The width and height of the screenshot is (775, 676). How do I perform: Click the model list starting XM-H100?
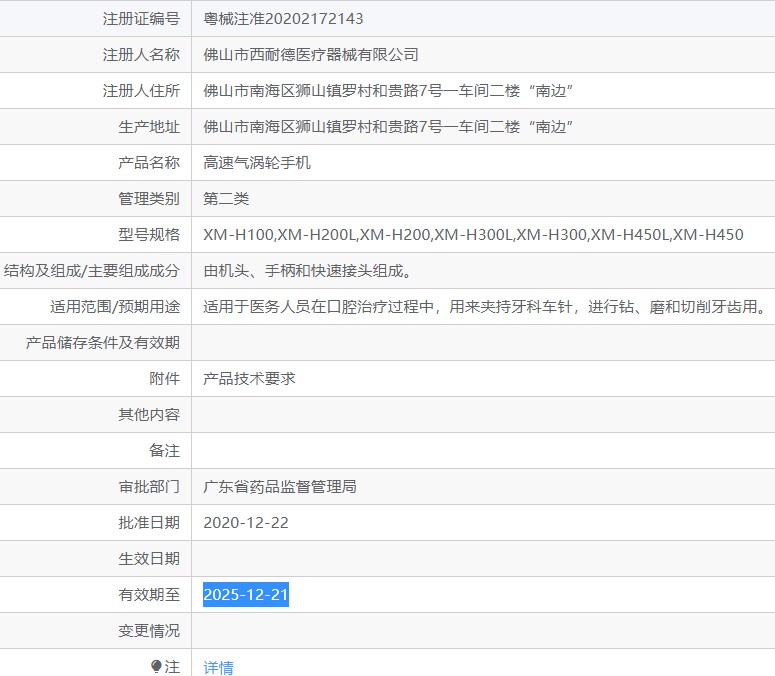click(473, 234)
